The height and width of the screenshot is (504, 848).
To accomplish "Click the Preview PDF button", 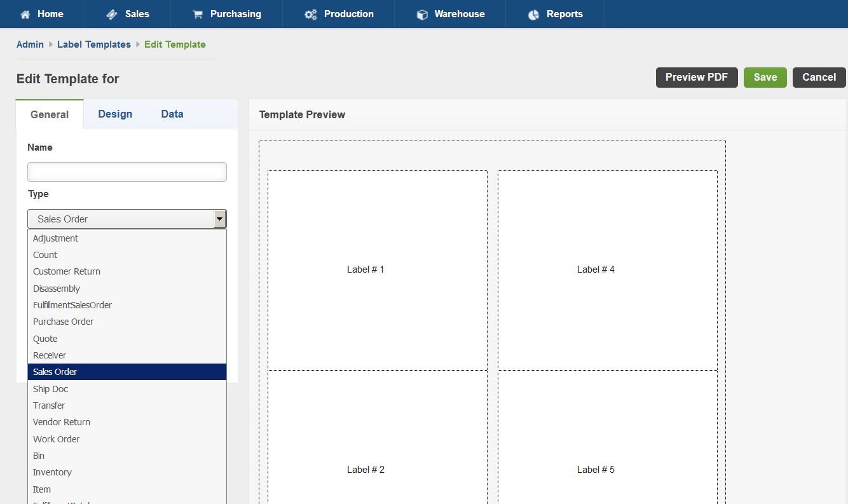I will (696, 78).
